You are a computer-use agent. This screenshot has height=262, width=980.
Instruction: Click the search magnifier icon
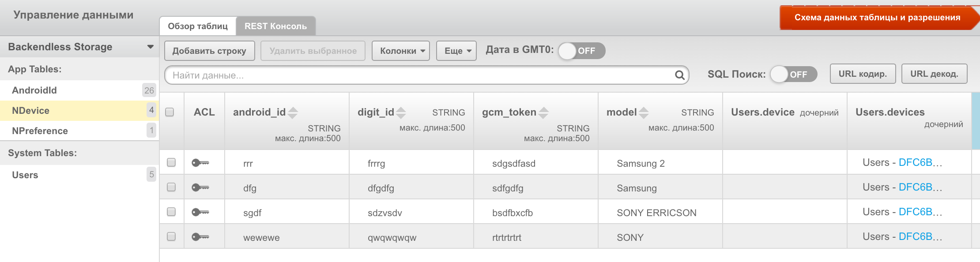680,75
